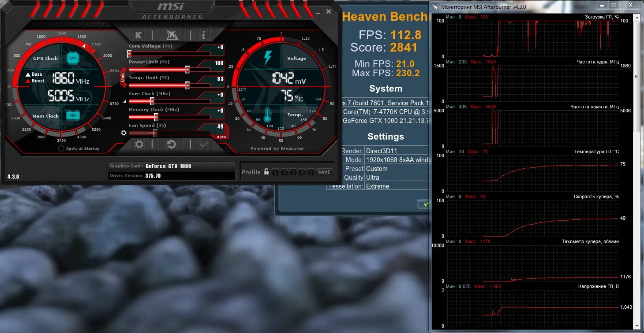Image resolution: width=644 pixels, height=333 pixels.
Task: Click the lightning bolt voltage icon
Action: tap(268, 58)
